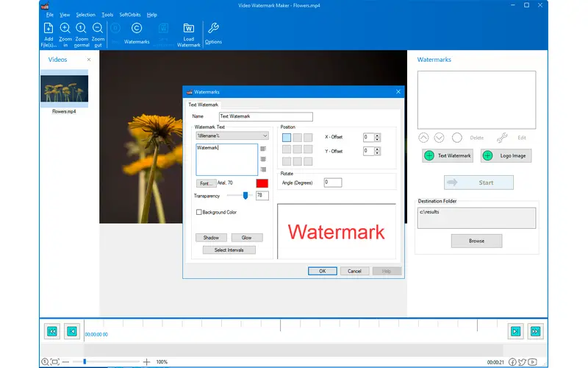Screen dimensions: 588x368
Task: Increase the X - Offset value with the up arrow
Action: click(378, 135)
